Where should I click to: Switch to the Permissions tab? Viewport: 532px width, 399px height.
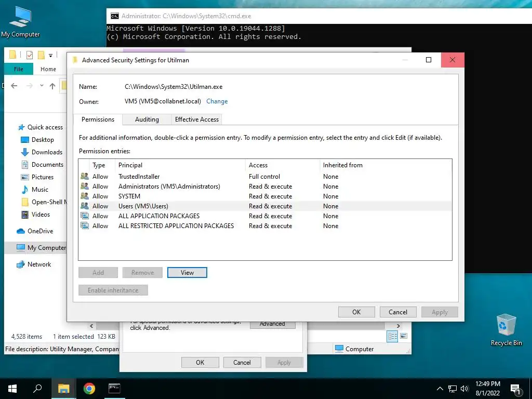pyautogui.click(x=98, y=119)
